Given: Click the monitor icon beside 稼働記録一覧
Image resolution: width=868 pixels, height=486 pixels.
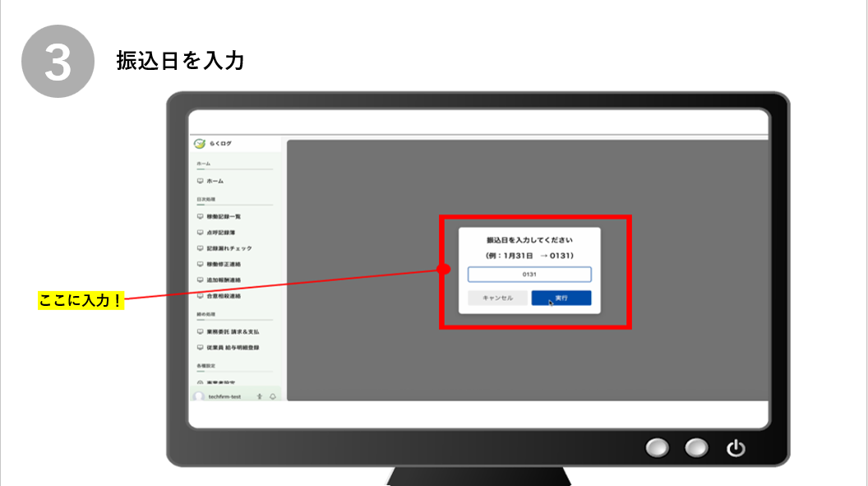Looking at the screenshot, I should (200, 216).
